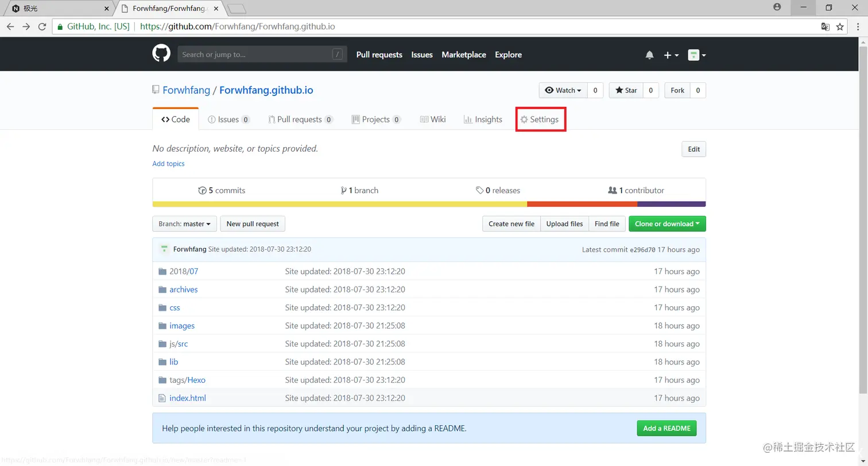The width and height of the screenshot is (868, 466).
Task: Click the yellow language bar segment
Action: (x=340, y=204)
